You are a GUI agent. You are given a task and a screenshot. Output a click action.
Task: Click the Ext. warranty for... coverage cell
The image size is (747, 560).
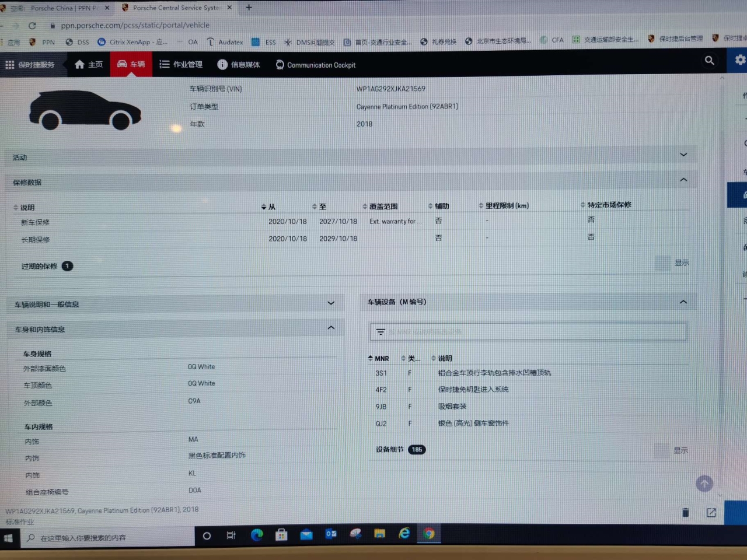[x=395, y=221]
